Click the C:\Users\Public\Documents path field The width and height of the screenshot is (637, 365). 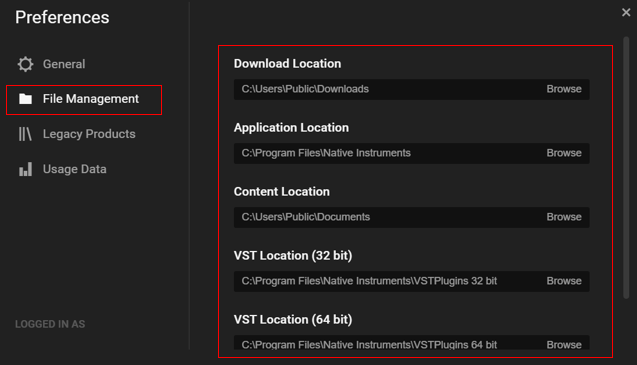pyautogui.click(x=412, y=217)
